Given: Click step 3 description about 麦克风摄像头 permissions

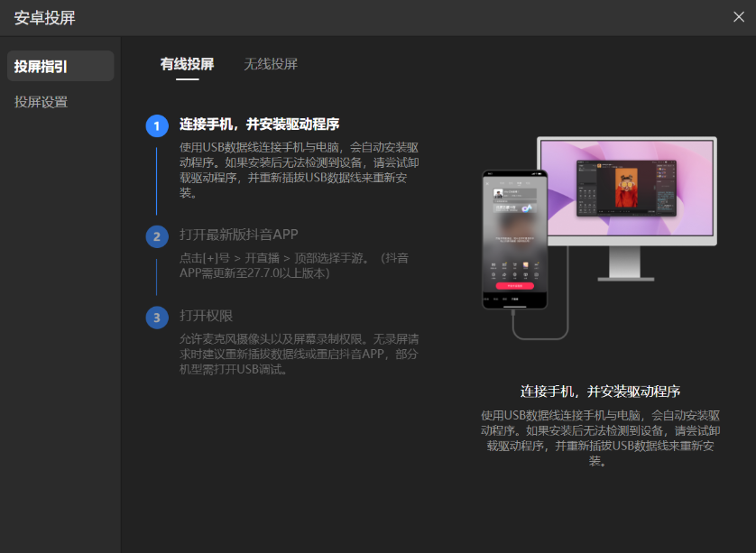Looking at the screenshot, I should pos(299,354).
